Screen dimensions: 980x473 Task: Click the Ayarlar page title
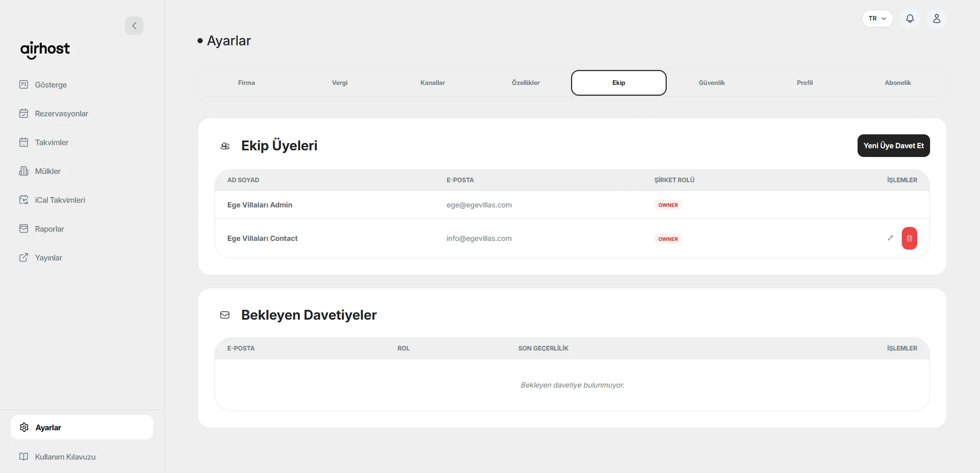(x=229, y=41)
